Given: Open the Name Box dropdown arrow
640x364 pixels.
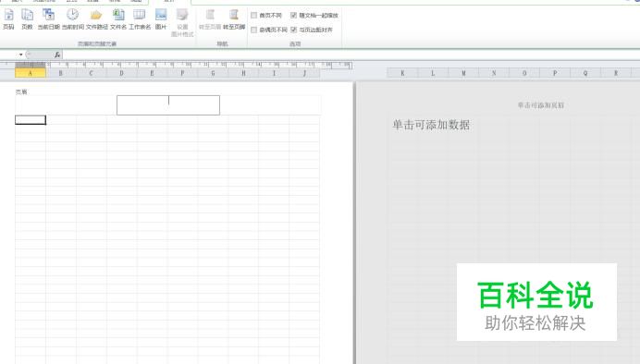Looking at the screenshot, I should coord(21,55).
